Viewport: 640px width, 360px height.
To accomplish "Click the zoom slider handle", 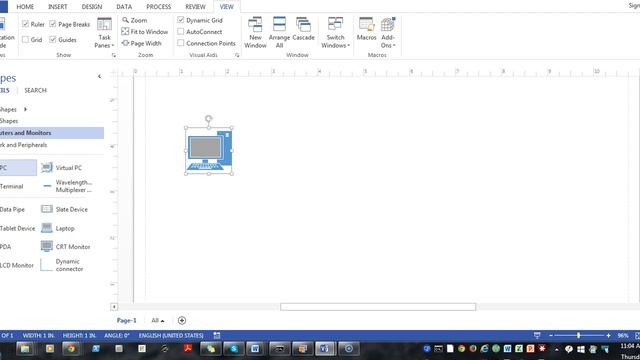I will (x=578, y=335).
